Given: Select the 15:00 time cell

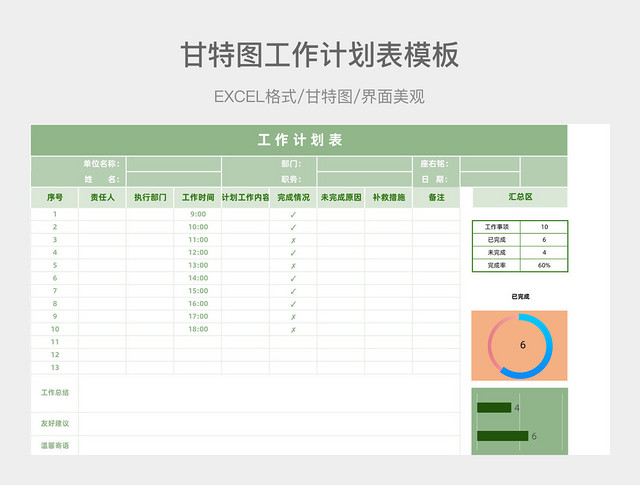Looking at the screenshot, I should 198,291.
